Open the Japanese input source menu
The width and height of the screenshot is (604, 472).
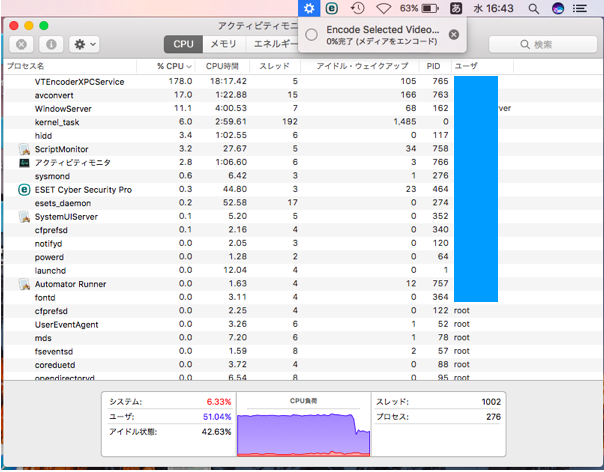[457, 8]
